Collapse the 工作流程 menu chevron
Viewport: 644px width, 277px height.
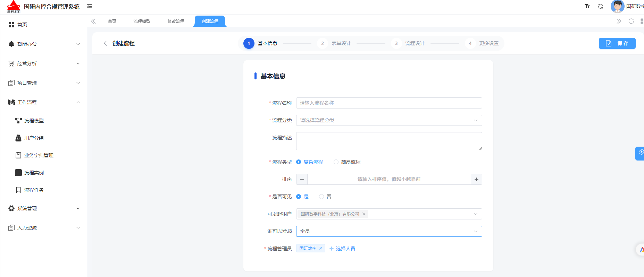(x=78, y=102)
